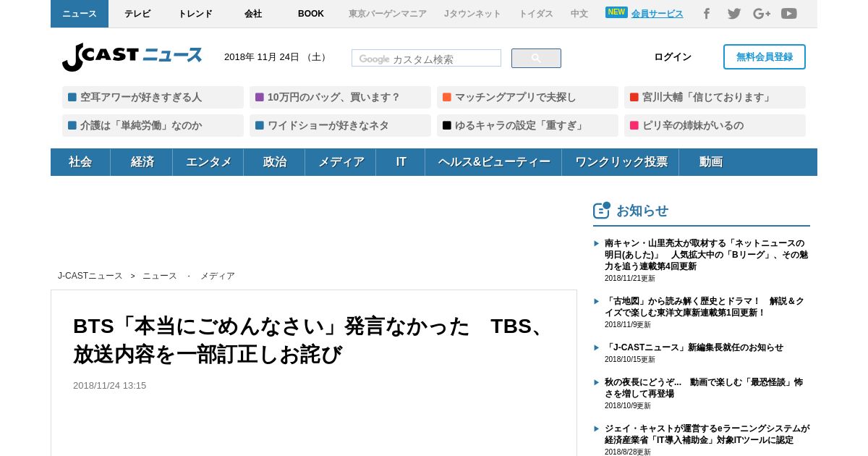Click J-CASTニュース breadcrumb
Viewport: 868px width, 456px height.
click(90, 276)
